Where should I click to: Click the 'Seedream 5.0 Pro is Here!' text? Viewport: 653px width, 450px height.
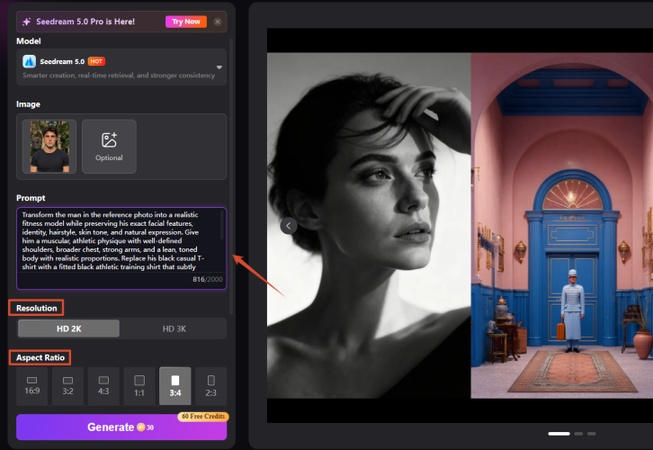pyautogui.click(x=85, y=22)
